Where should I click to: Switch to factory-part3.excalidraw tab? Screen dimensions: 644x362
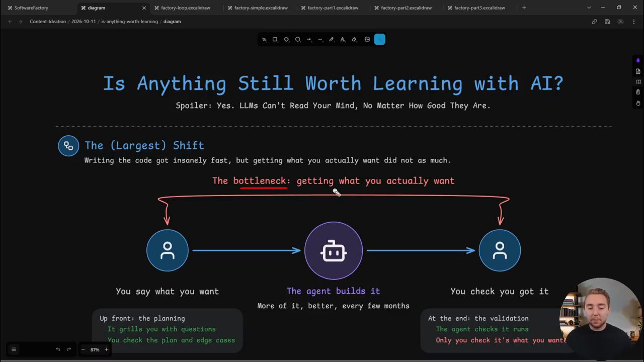tap(479, 8)
